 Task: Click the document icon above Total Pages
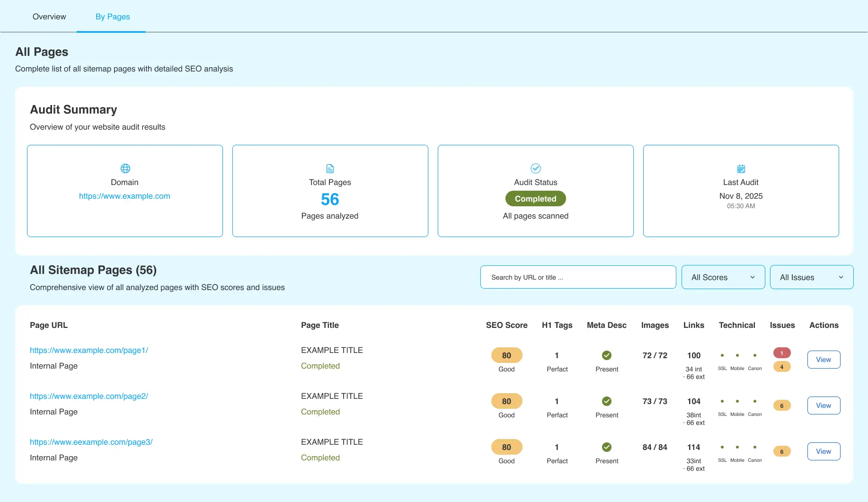(330, 168)
